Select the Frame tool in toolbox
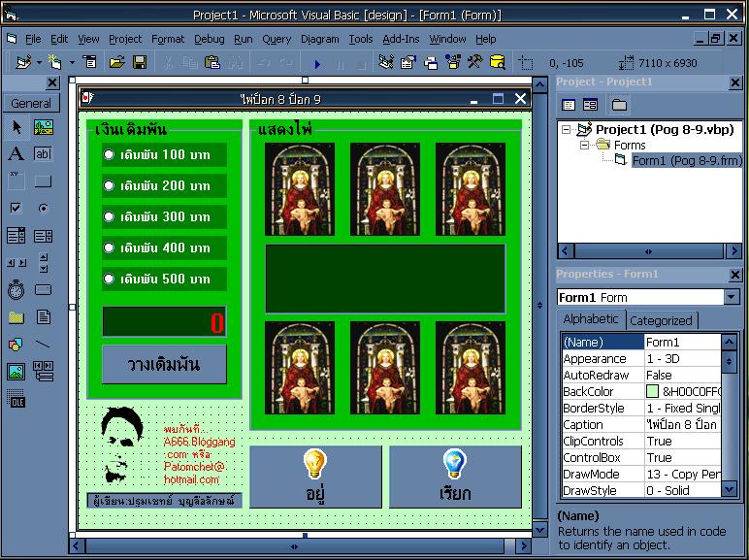 (16, 181)
